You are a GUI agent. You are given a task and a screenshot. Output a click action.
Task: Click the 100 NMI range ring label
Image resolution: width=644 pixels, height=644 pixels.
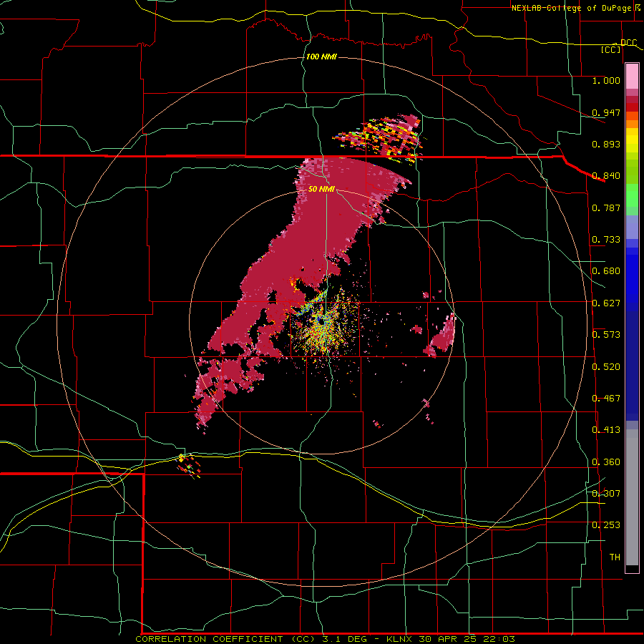point(321,57)
